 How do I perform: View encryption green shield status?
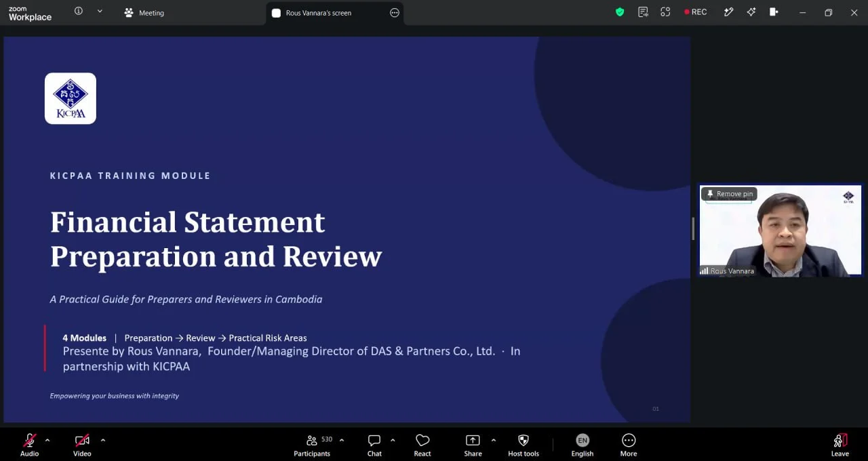click(x=620, y=12)
